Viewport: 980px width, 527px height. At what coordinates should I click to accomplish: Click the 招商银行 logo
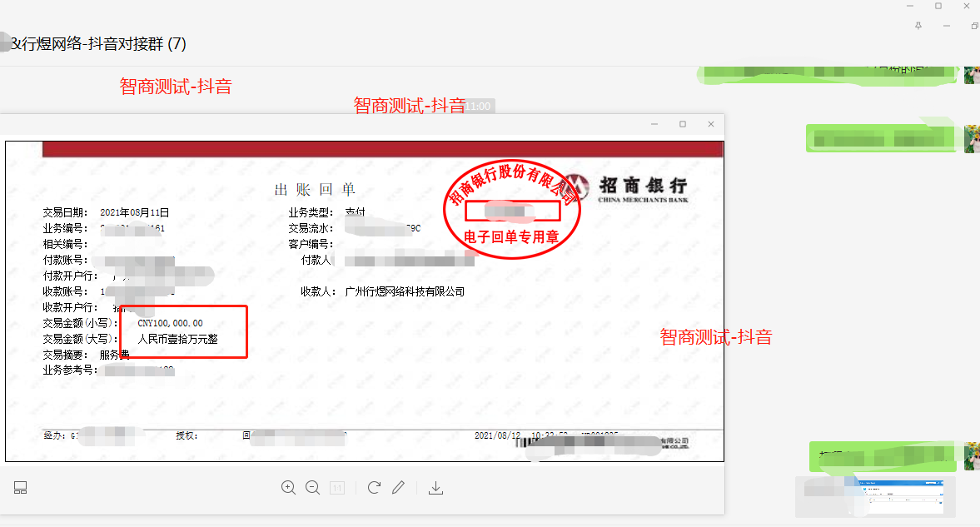[x=627, y=188]
